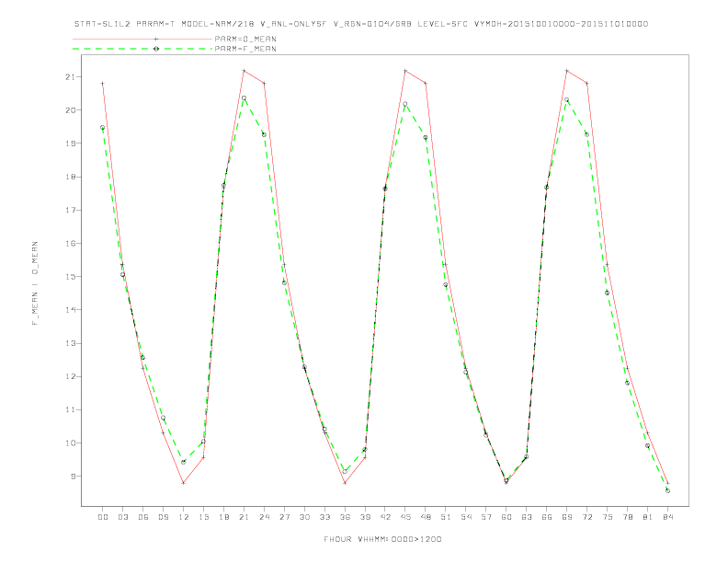Click the x-axis tick label 69
Image resolution: width=728 pixels, height=563 pixels.
pos(567,517)
